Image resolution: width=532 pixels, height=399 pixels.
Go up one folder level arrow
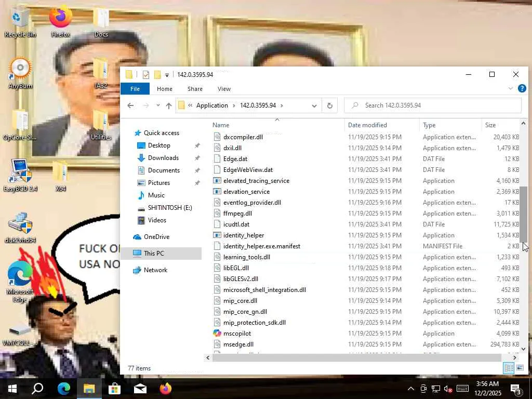pyautogui.click(x=169, y=105)
